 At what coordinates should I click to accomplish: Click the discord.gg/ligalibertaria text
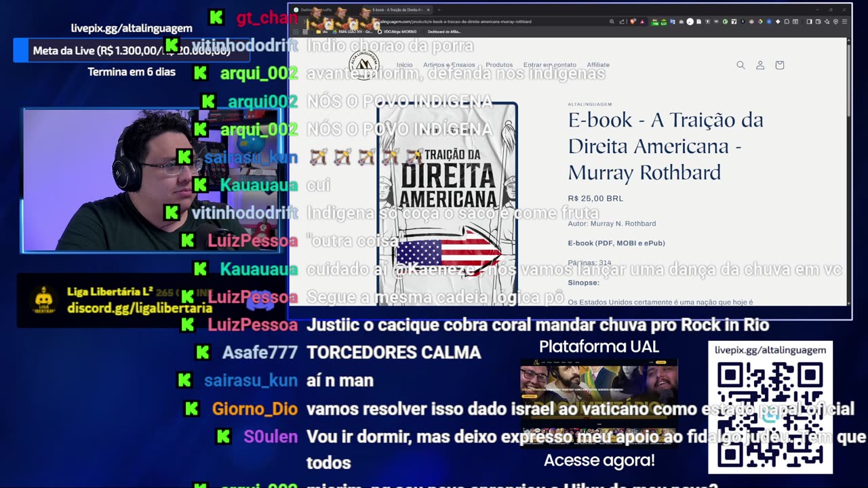pos(140,308)
